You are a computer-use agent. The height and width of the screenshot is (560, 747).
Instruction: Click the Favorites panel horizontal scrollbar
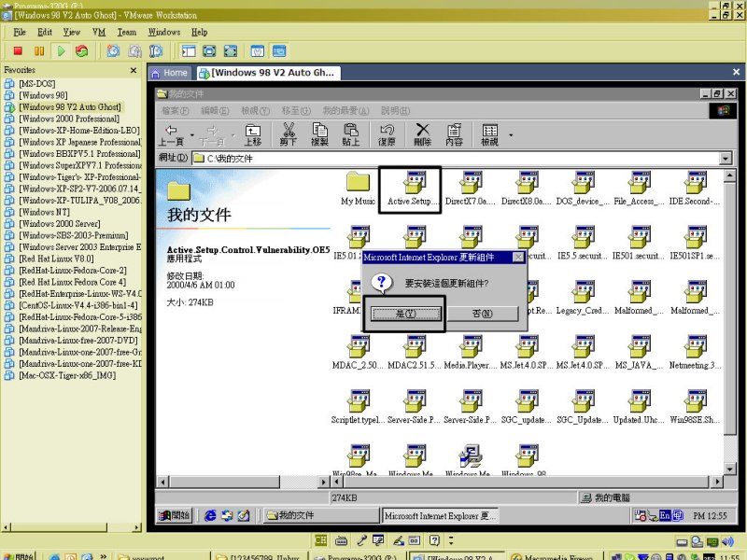[x=72, y=527]
